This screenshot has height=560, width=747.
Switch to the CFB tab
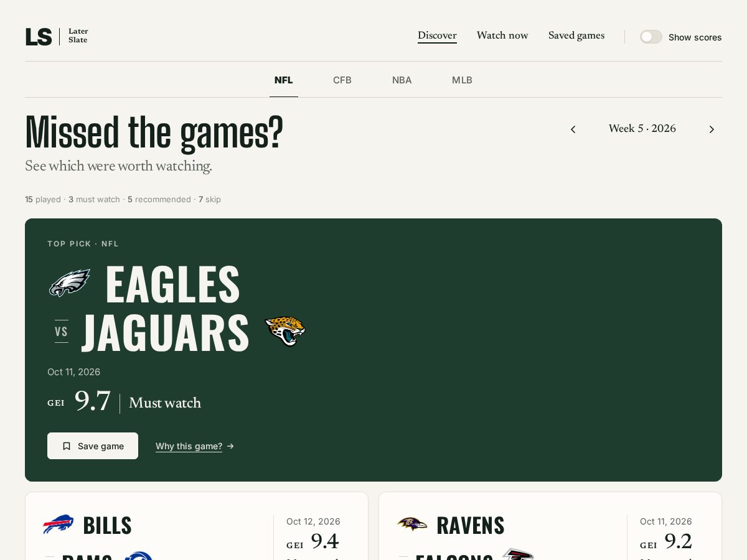pos(342,80)
